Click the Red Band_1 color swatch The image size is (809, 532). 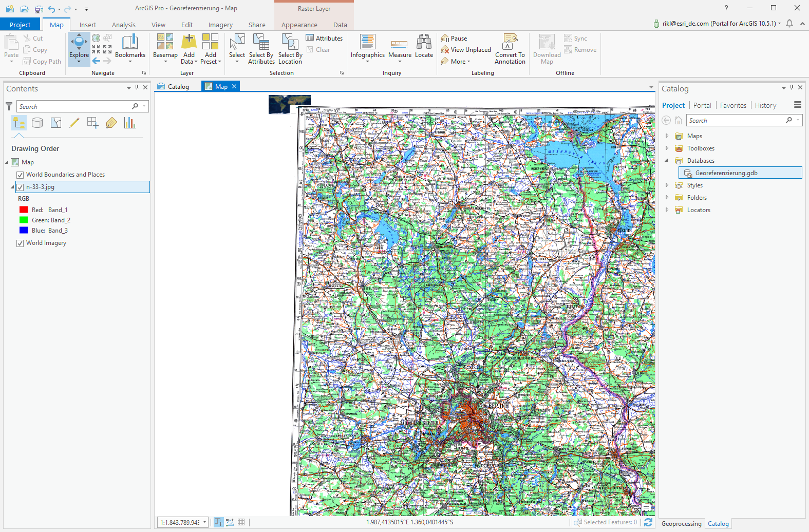coord(24,210)
